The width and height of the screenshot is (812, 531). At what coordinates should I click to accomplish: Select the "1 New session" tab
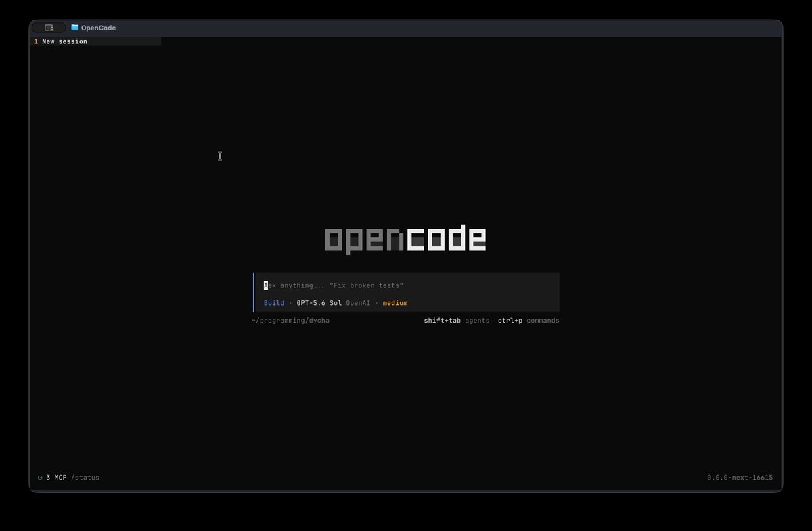pos(97,41)
